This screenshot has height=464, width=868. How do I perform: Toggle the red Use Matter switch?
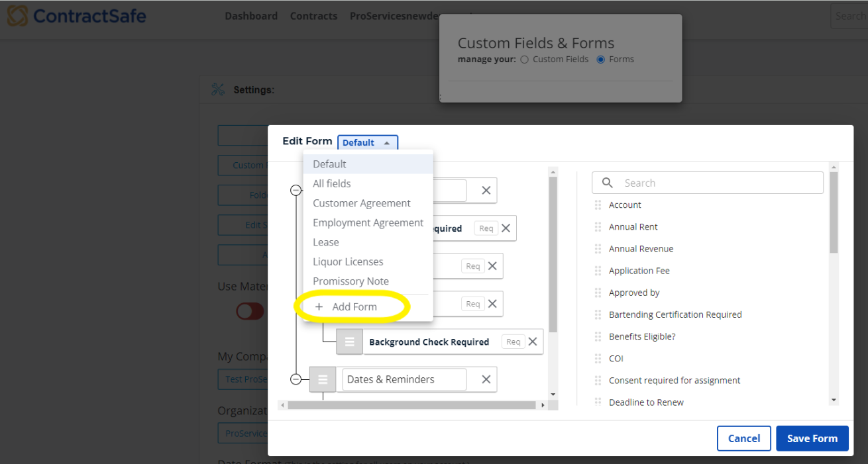point(250,311)
